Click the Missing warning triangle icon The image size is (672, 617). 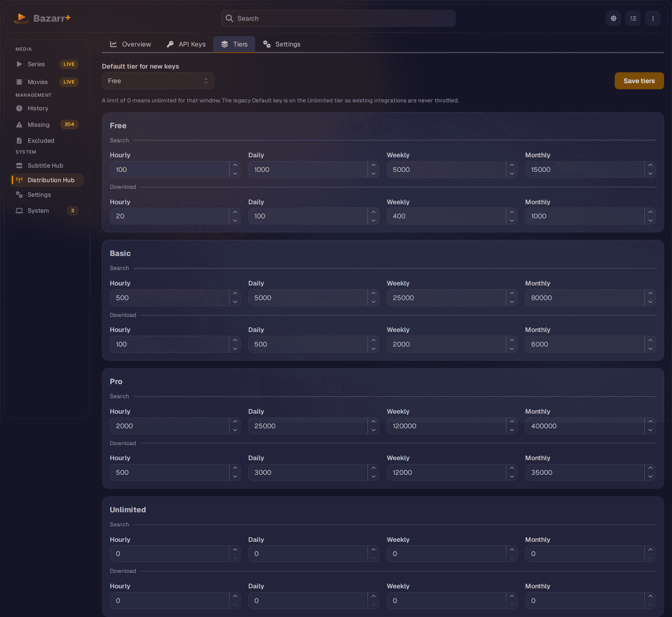click(19, 124)
